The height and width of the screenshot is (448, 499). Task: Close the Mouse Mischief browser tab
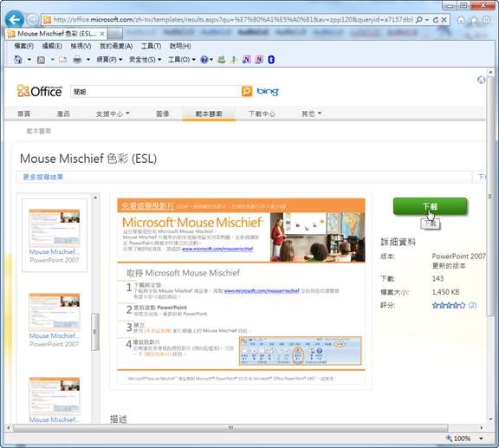[102, 34]
